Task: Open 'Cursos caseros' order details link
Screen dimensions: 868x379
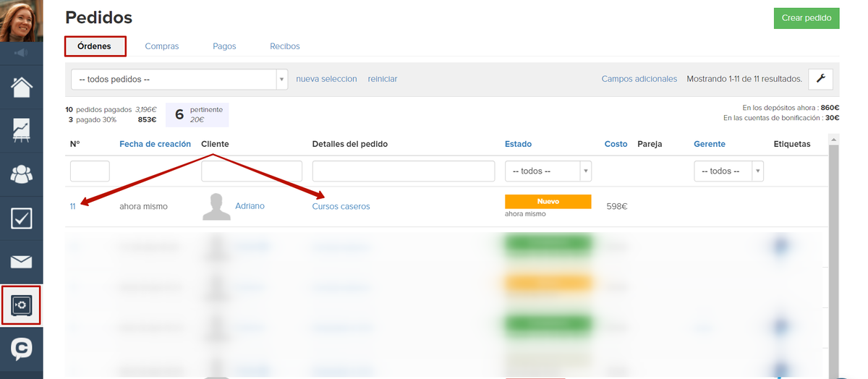Action: (341, 206)
